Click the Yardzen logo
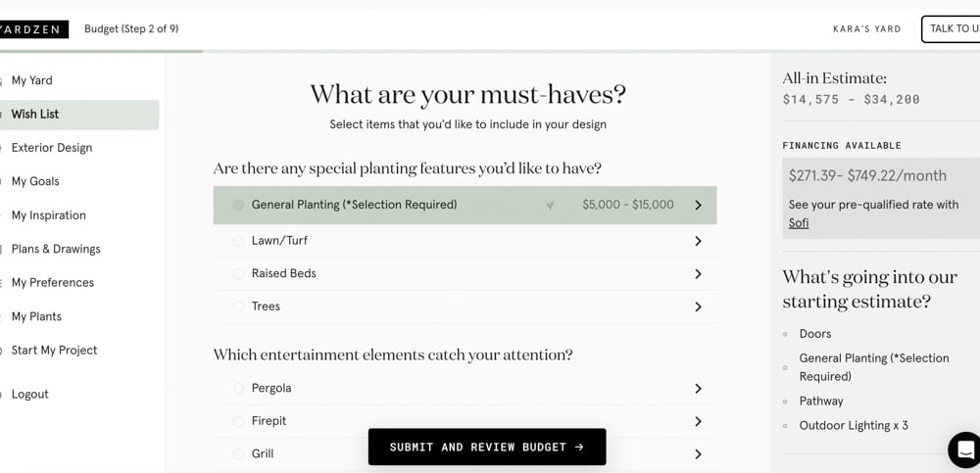 pos(32,29)
